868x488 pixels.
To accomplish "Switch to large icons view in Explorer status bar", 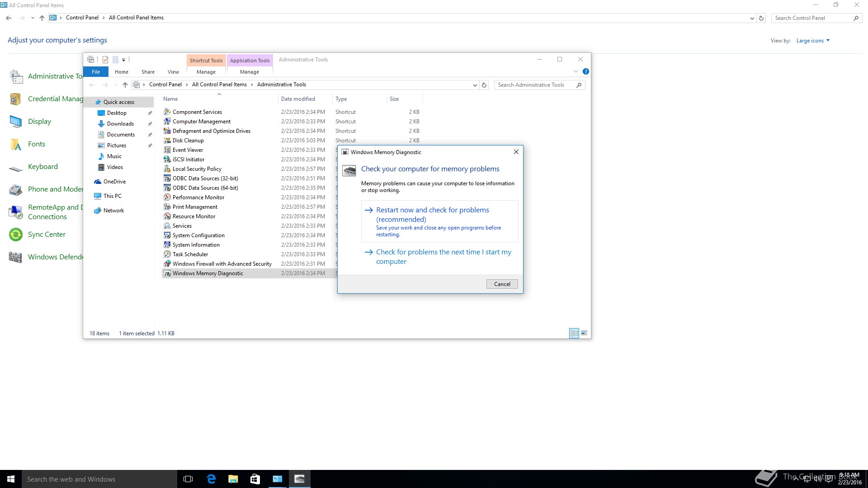I will point(584,333).
